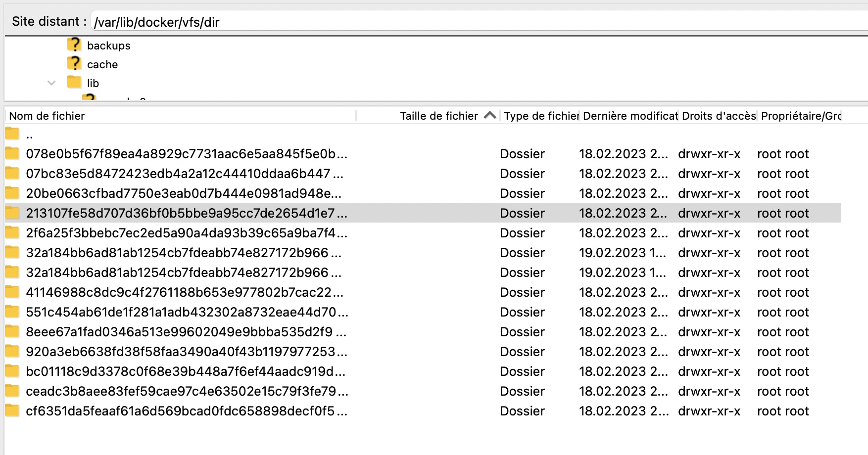Sort by Nom de fichier column
This screenshot has width=868, height=455.
pos(47,116)
